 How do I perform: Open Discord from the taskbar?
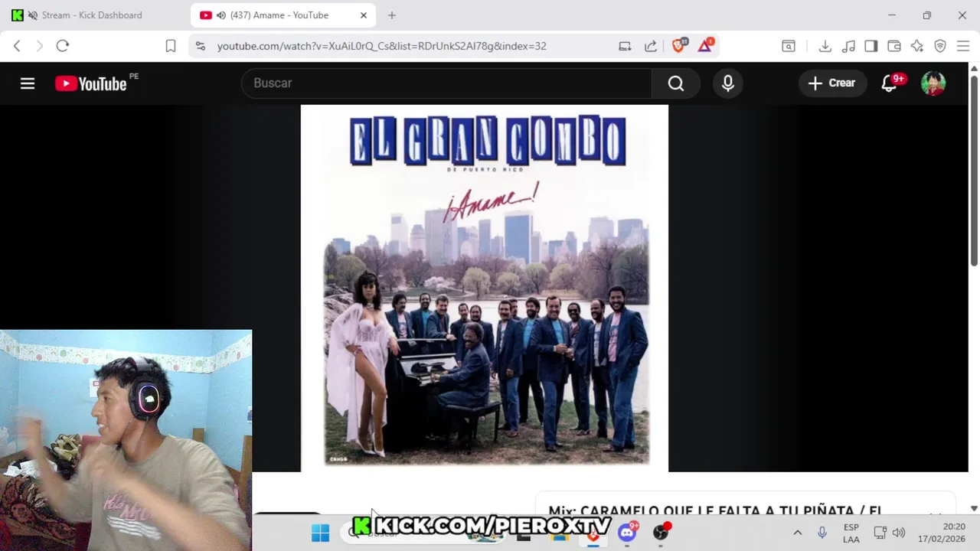627,532
